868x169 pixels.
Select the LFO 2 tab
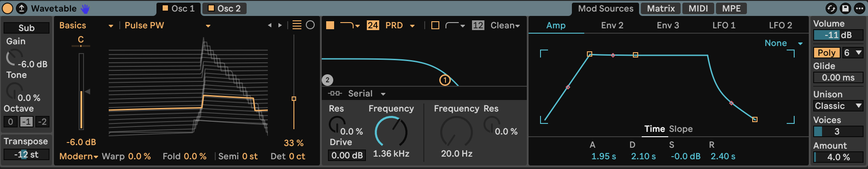pyautogui.click(x=780, y=26)
